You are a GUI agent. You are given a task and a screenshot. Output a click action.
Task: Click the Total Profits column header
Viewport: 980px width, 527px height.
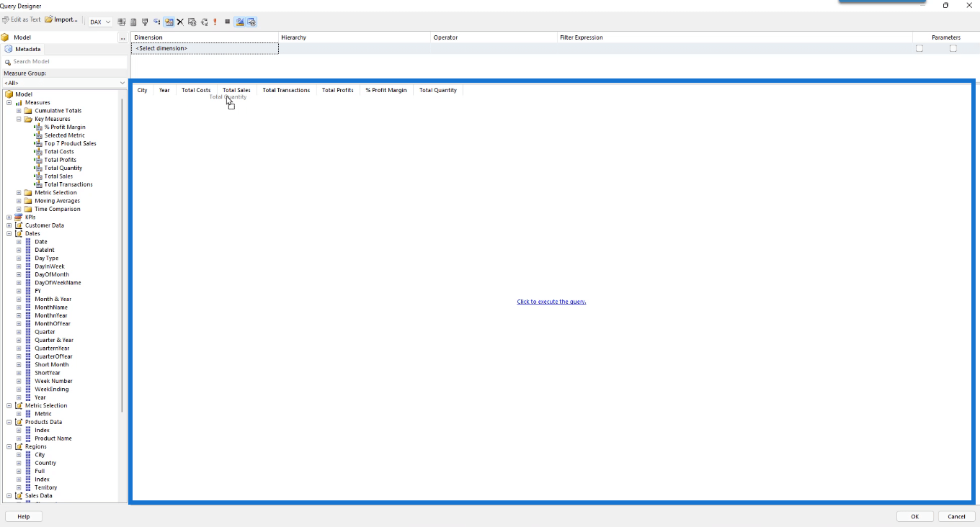coord(337,90)
